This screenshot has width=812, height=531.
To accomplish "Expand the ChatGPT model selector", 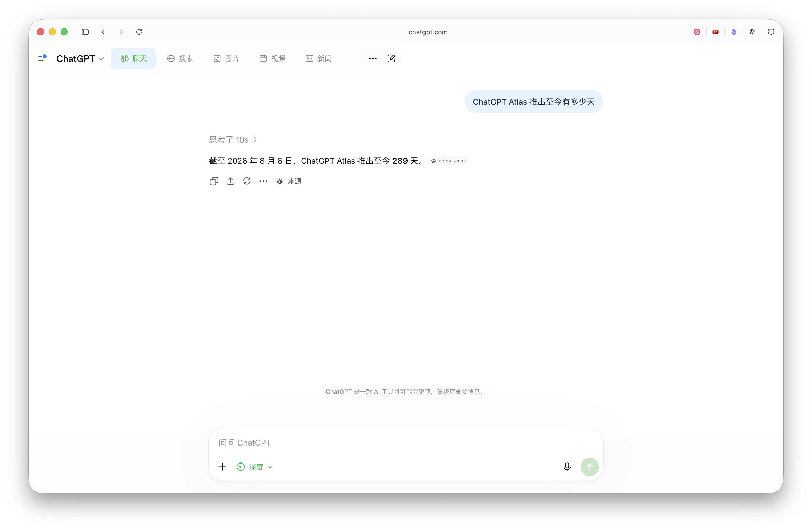I will (80, 59).
